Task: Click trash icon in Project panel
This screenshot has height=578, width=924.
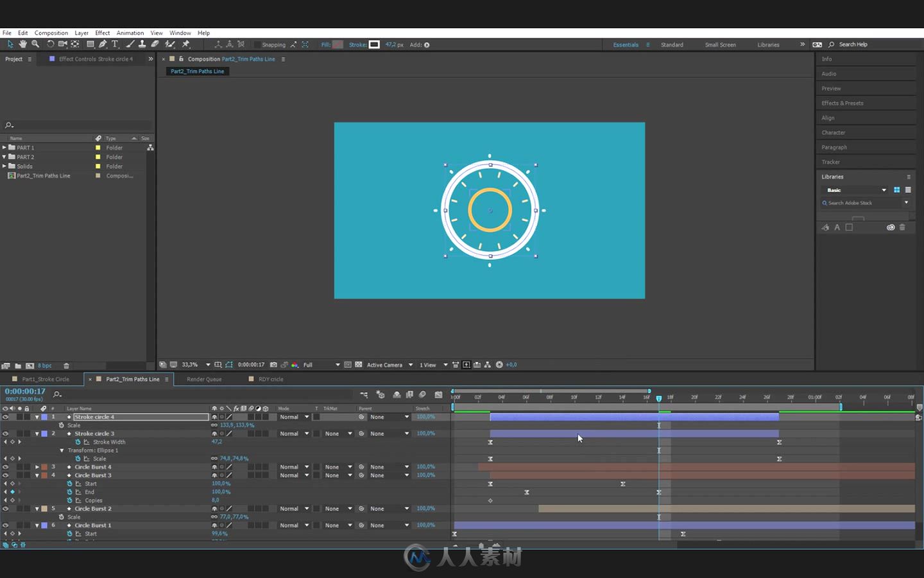Action: (x=66, y=365)
